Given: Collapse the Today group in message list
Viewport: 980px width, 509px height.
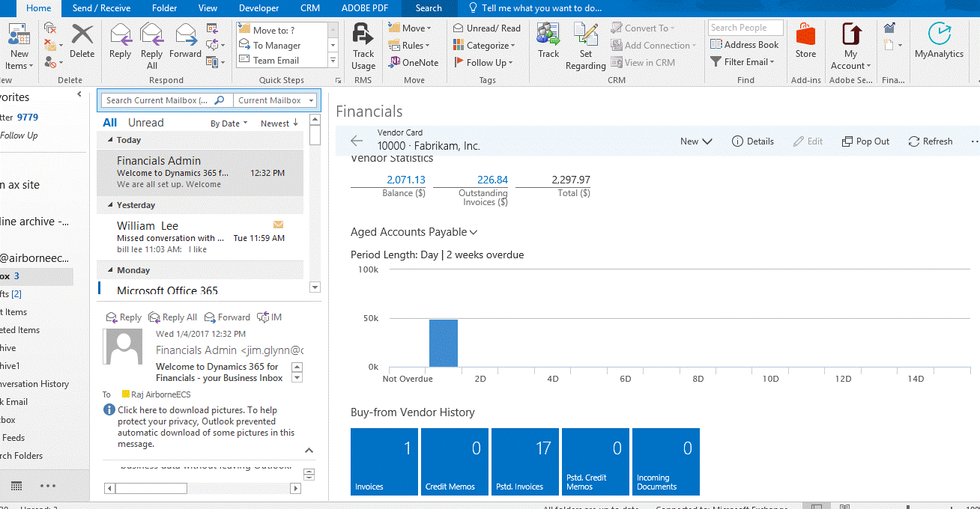Looking at the screenshot, I should click(x=111, y=140).
